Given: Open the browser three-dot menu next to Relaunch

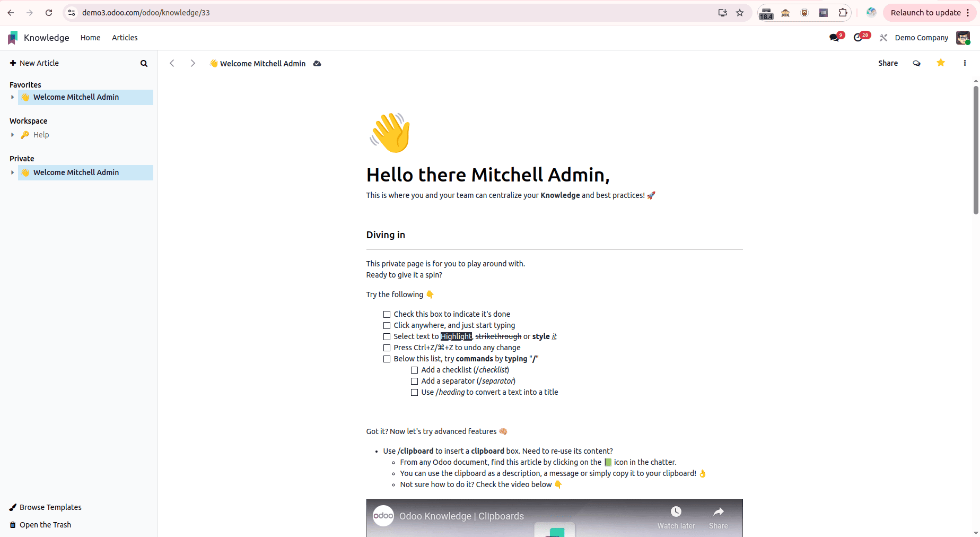Looking at the screenshot, I should tap(968, 13).
